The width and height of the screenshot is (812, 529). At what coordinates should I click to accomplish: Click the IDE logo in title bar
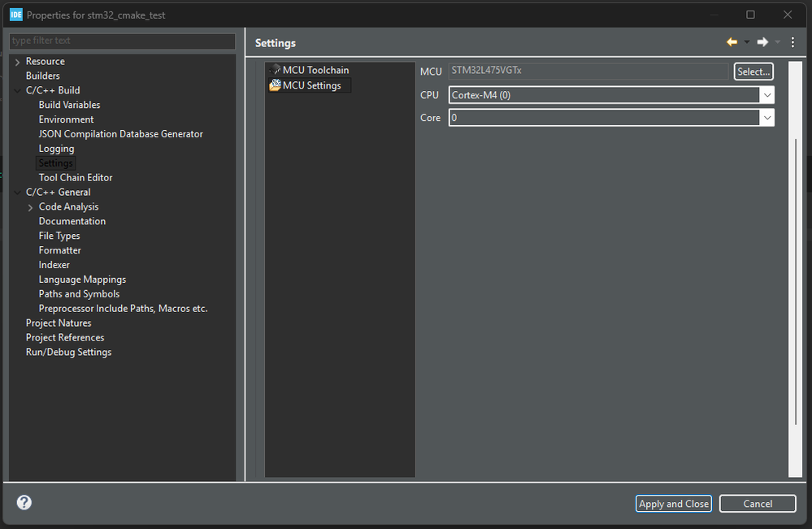pyautogui.click(x=15, y=15)
